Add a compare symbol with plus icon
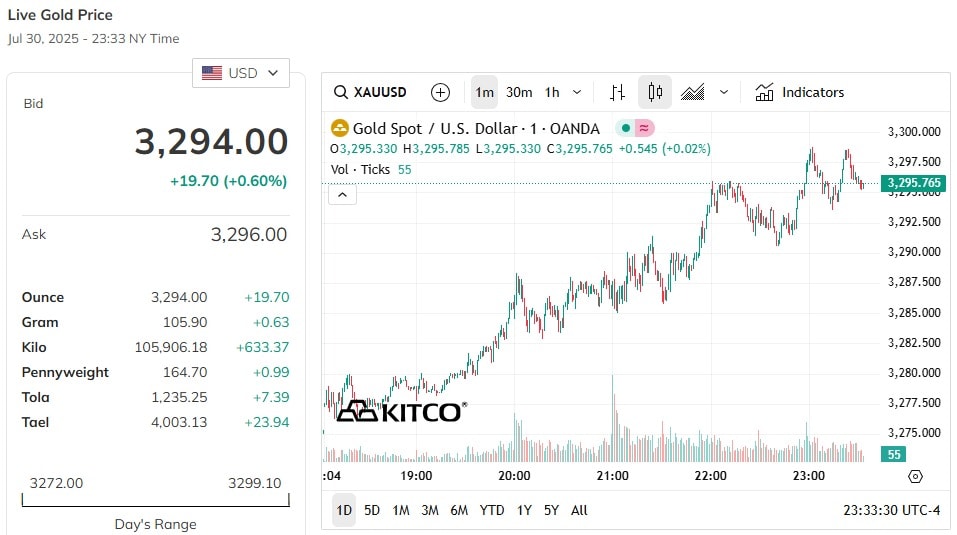Viewport: 957px width, 535px height. pos(440,92)
